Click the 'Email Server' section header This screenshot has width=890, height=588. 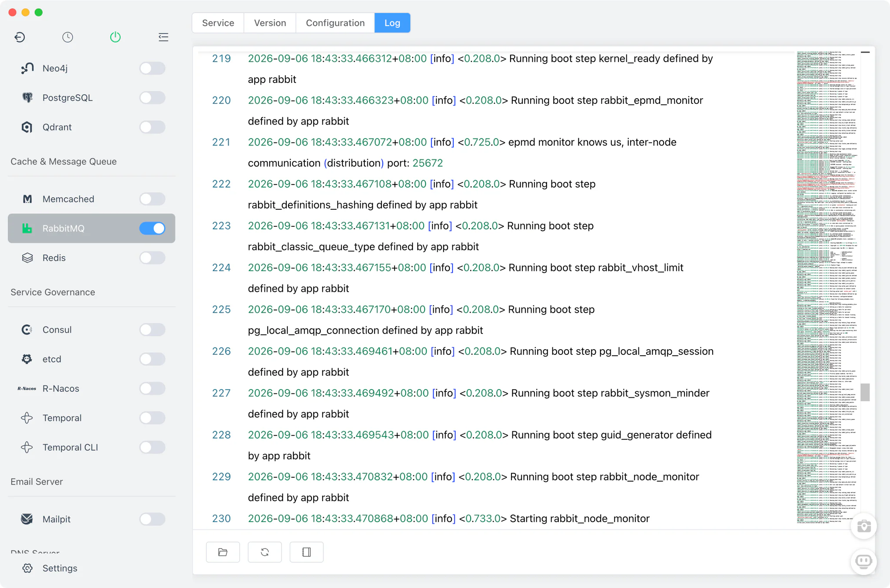(37, 482)
